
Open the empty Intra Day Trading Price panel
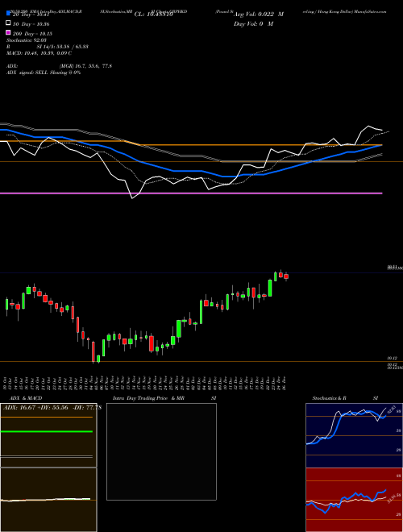(x=161, y=451)
